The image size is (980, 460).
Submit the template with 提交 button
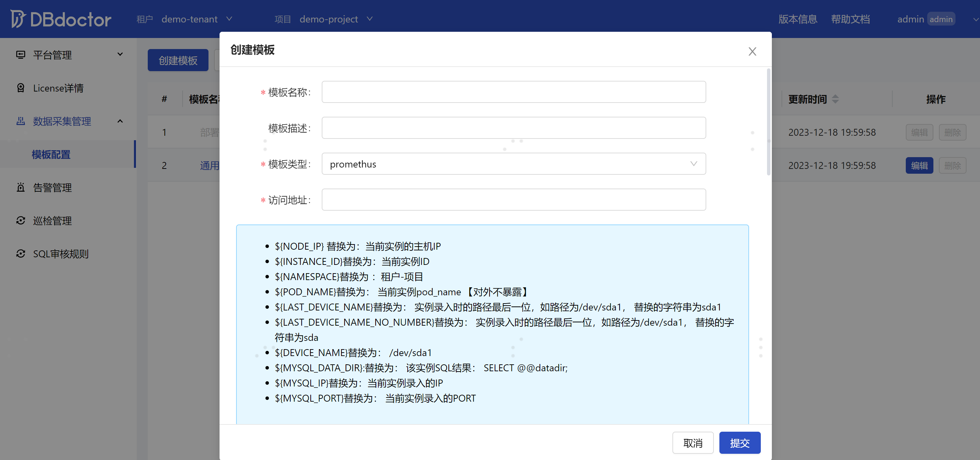(739, 442)
